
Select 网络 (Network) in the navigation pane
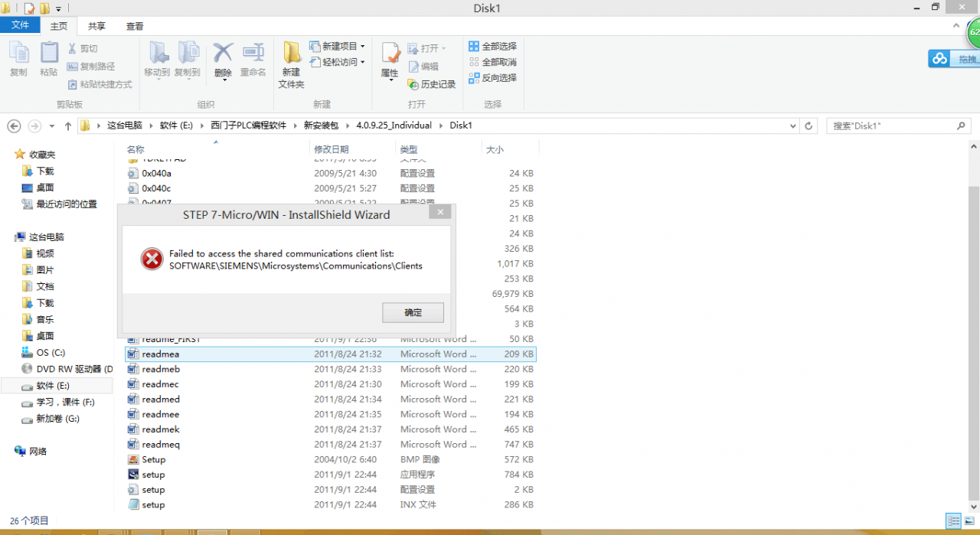coord(38,452)
